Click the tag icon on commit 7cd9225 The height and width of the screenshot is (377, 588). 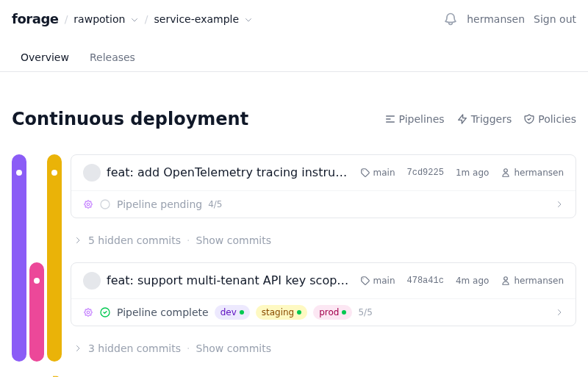tap(365, 173)
